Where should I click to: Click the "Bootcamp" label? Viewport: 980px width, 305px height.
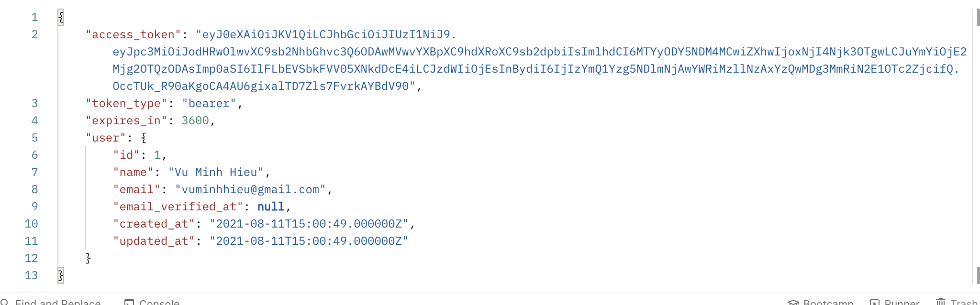pos(828,302)
